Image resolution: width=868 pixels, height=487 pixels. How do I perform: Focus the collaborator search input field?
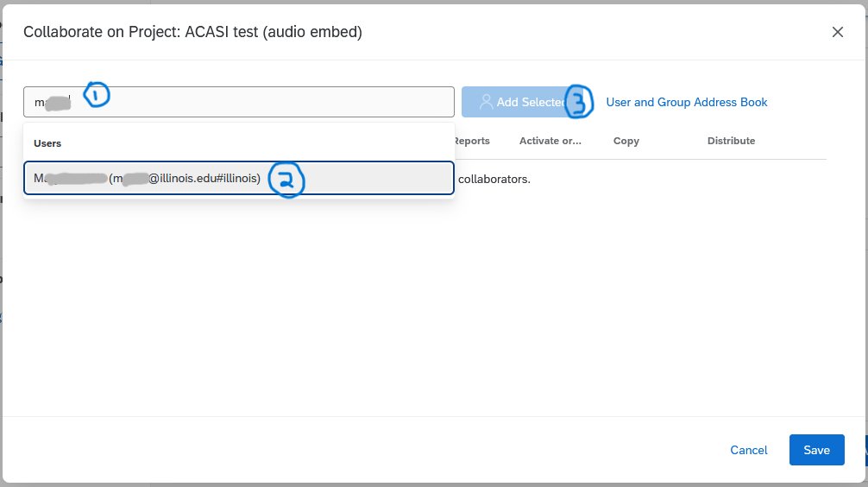coord(259,102)
